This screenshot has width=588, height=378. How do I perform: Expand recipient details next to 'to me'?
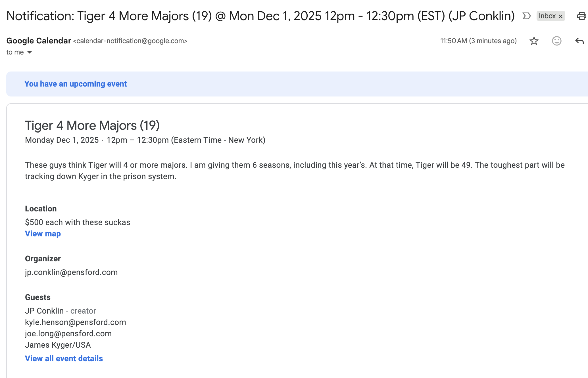pyautogui.click(x=29, y=52)
